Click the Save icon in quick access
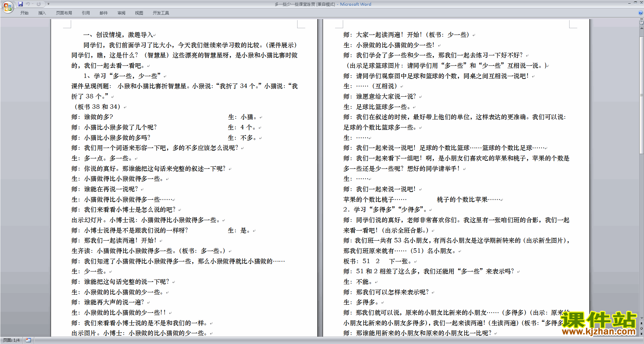This screenshot has height=344, width=644. (20, 4)
